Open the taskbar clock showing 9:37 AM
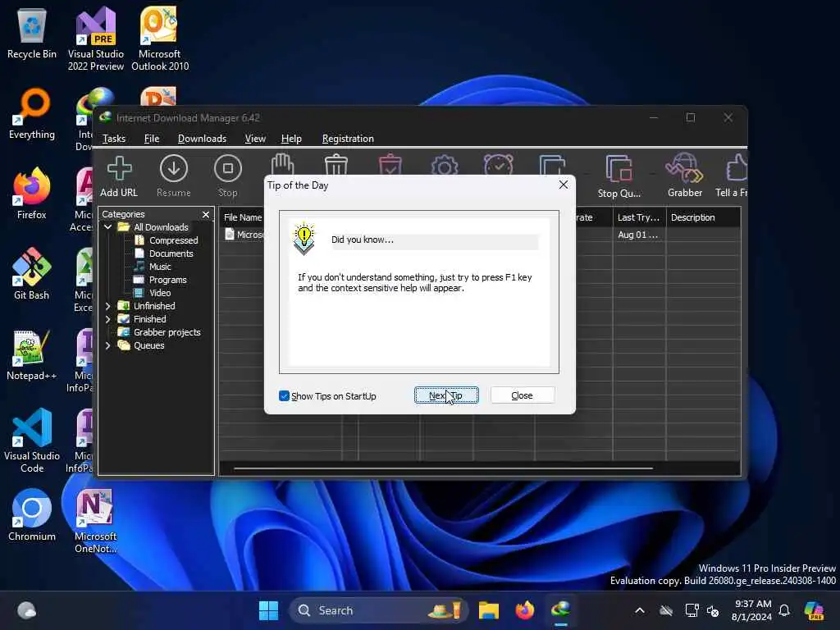 click(752, 610)
